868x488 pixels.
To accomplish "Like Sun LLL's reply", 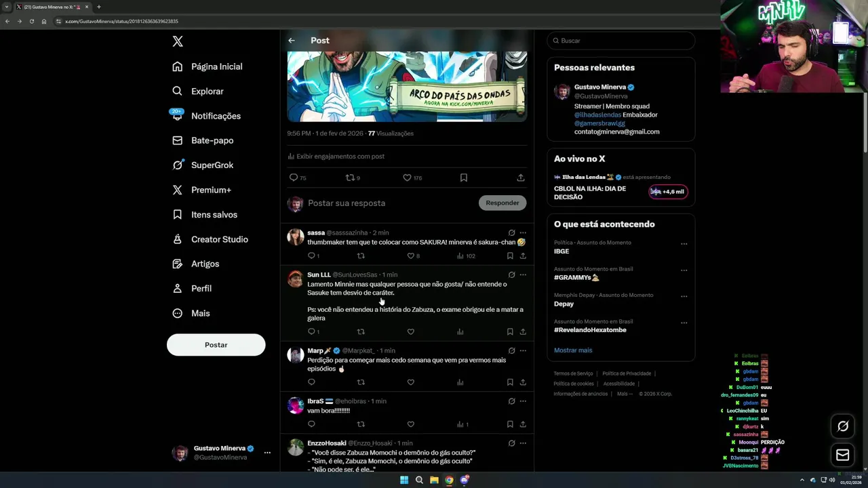I will point(410,331).
